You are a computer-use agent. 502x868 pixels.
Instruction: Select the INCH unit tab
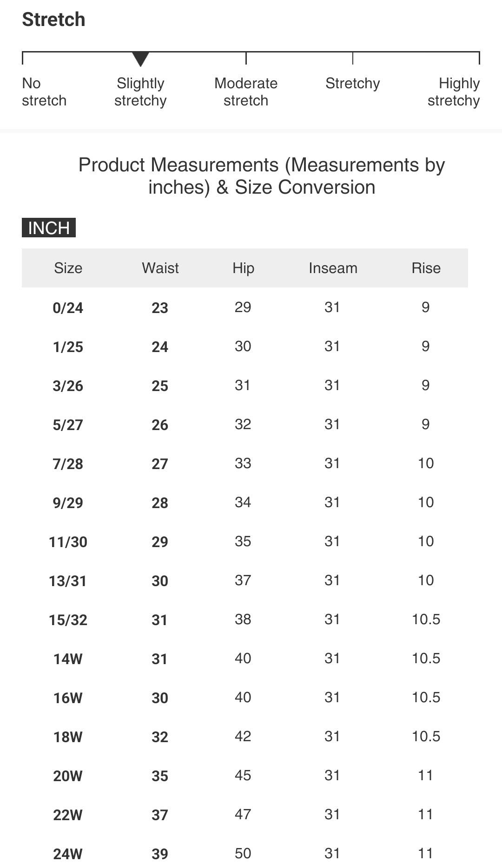[x=49, y=228]
